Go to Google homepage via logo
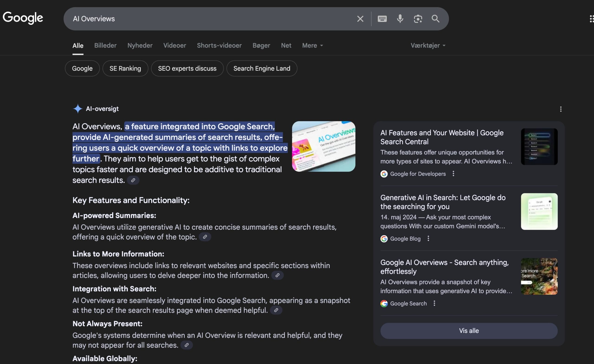Screen dimensions: 594x364 coord(23,18)
